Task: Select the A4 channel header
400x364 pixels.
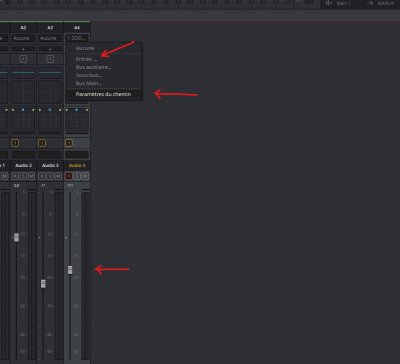Action: point(77,28)
